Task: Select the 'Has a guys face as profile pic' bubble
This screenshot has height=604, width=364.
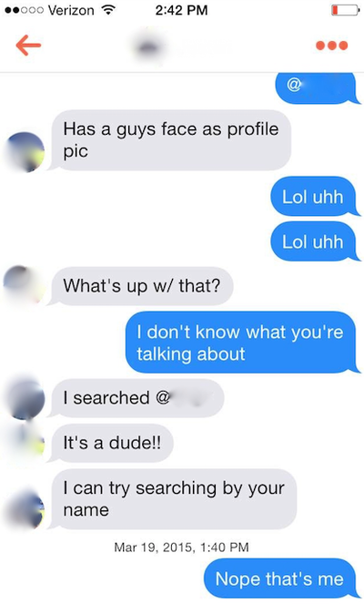Action: coord(170,140)
